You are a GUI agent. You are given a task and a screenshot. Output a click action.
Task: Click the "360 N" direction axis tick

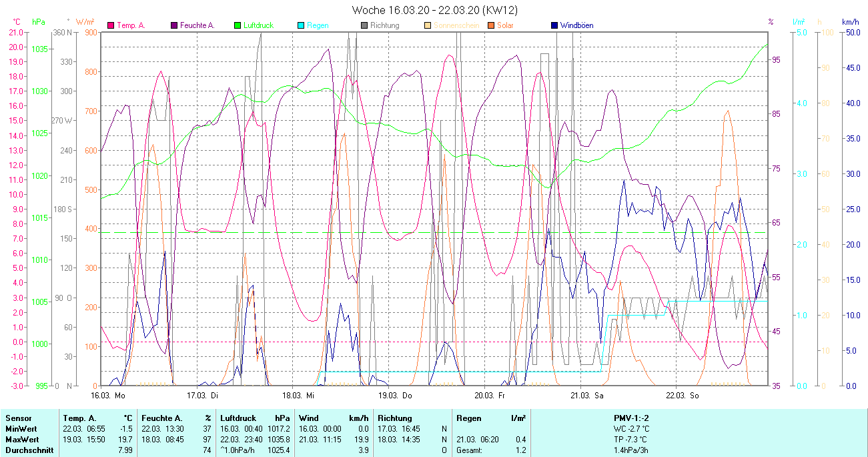pyautogui.click(x=62, y=33)
